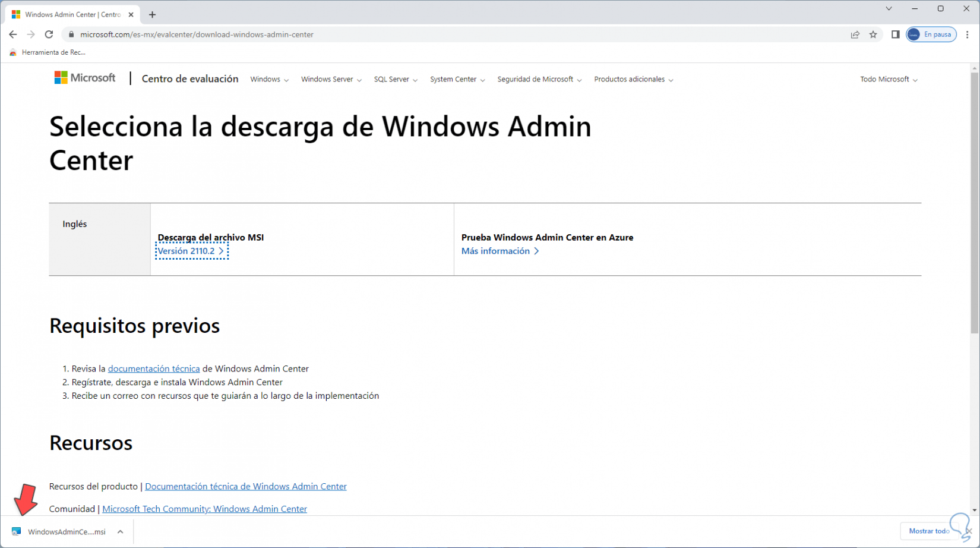Reload the current page
This screenshot has width=980, height=548.
point(49,34)
